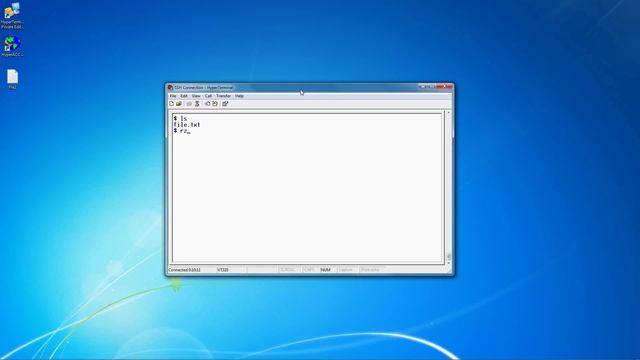Viewport: 640px width, 360px height.
Task: Open the Transfer menu
Action: 224,96
